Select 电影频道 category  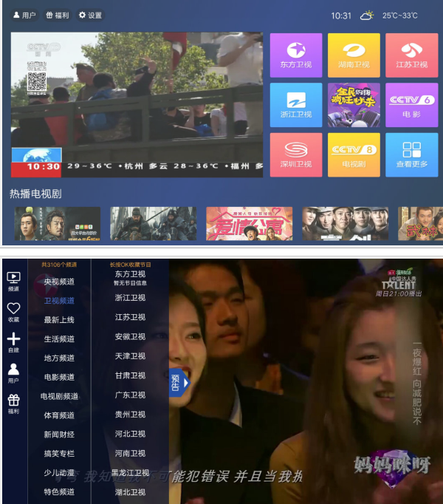59,377
